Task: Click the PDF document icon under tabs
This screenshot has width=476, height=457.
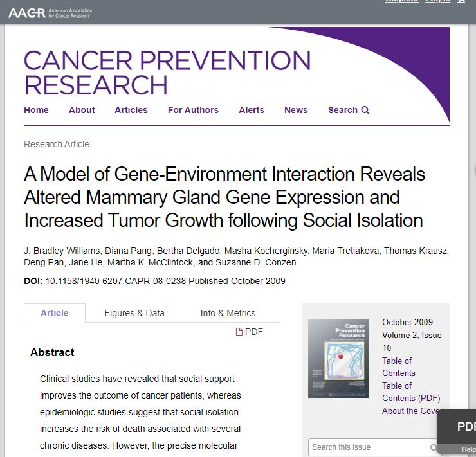Action: tap(239, 332)
